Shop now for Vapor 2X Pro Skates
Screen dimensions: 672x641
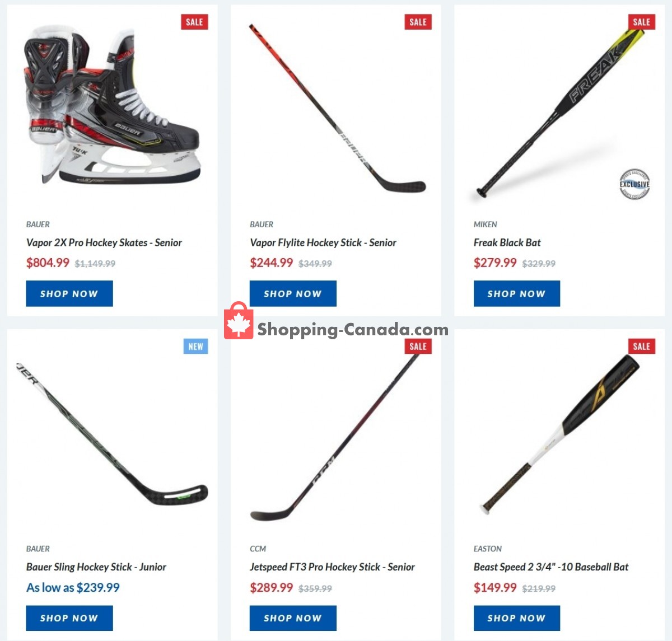pyautogui.click(x=69, y=294)
